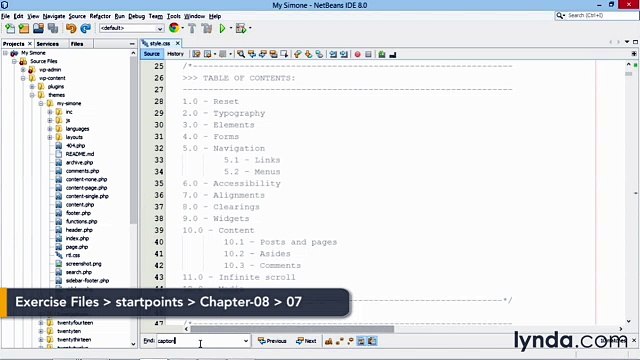This screenshot has height=360, width=640.
Task: Open the Find history dropdown arrow
Action: [x=246, y=341]
